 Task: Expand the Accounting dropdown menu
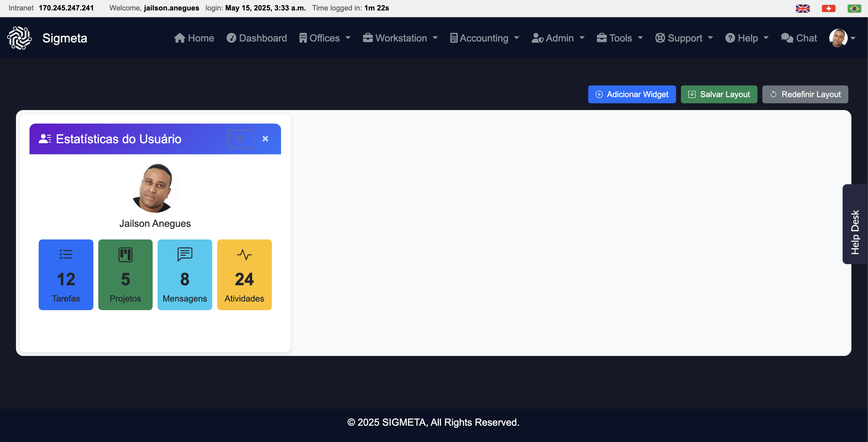(484, 38)
